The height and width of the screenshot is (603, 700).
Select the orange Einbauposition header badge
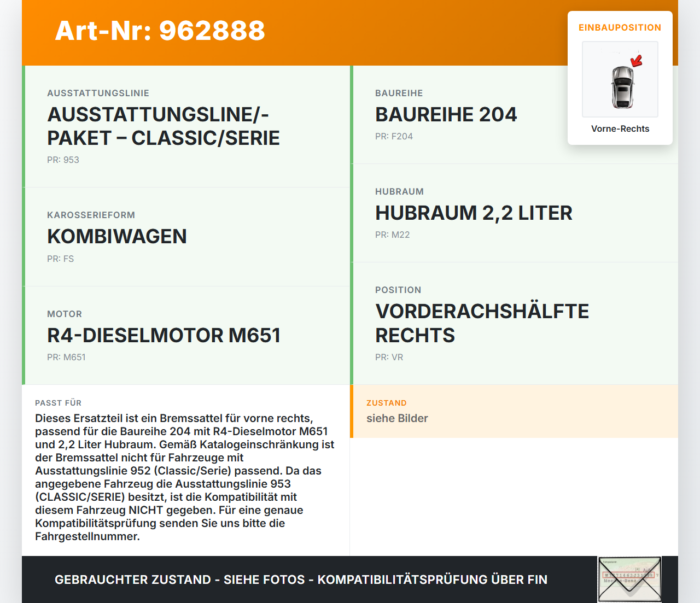click(x=620, y=27)
